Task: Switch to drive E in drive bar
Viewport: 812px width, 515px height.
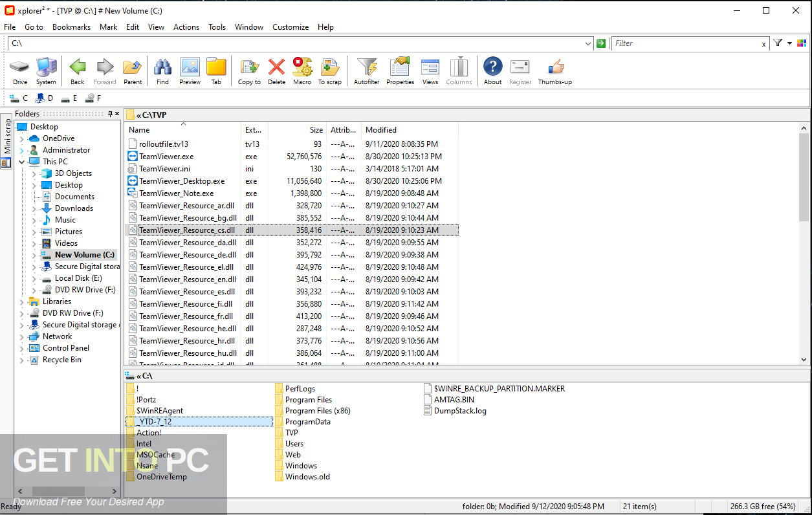Action: 69,98
